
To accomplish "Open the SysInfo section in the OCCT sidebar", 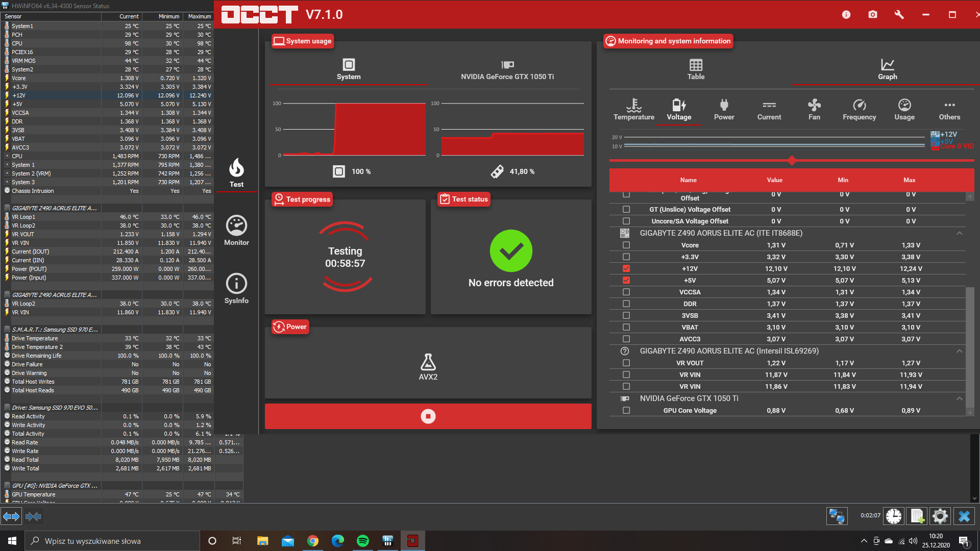I will (236, 289).
